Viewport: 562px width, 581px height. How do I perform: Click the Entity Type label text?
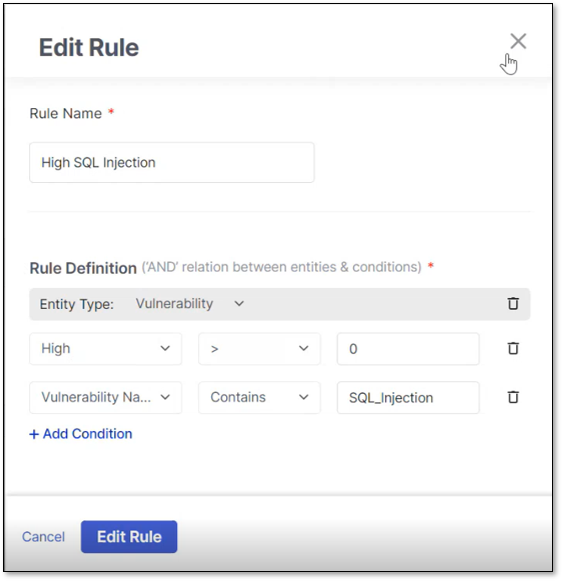click(x=77, y=304)
